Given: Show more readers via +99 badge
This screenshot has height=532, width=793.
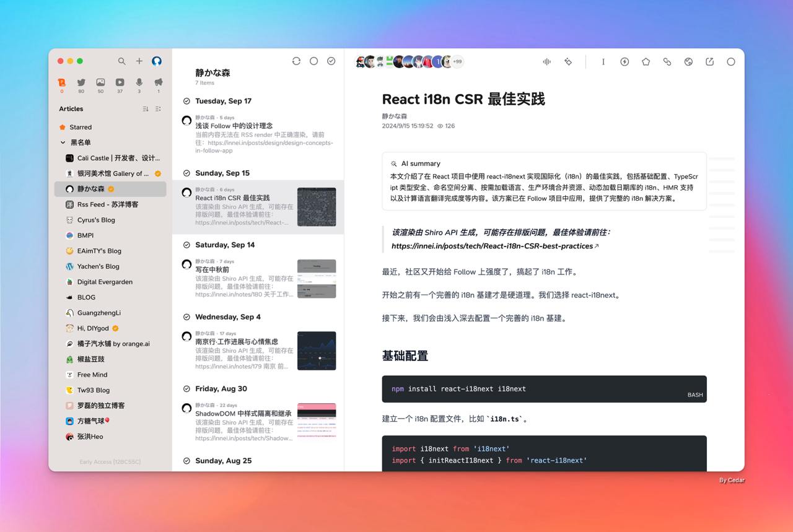Looking at the screenshot, I should pyautogui.click(x=457, y=61).
